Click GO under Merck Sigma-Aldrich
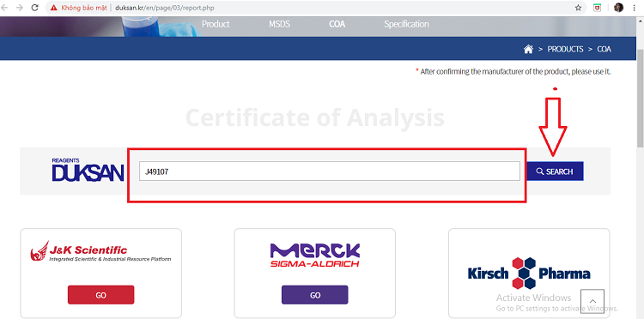Screen dimensions: 644x319 point(314,295)
